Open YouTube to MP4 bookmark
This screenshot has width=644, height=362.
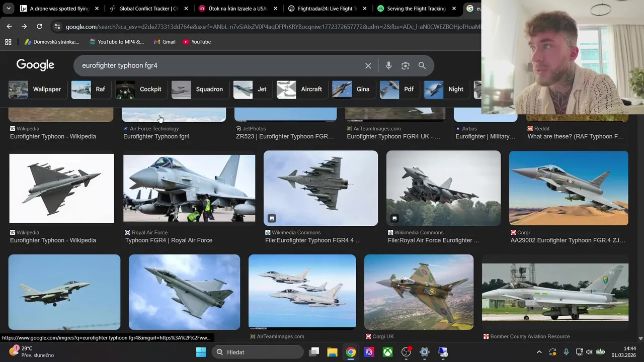[x=116, y=42]
